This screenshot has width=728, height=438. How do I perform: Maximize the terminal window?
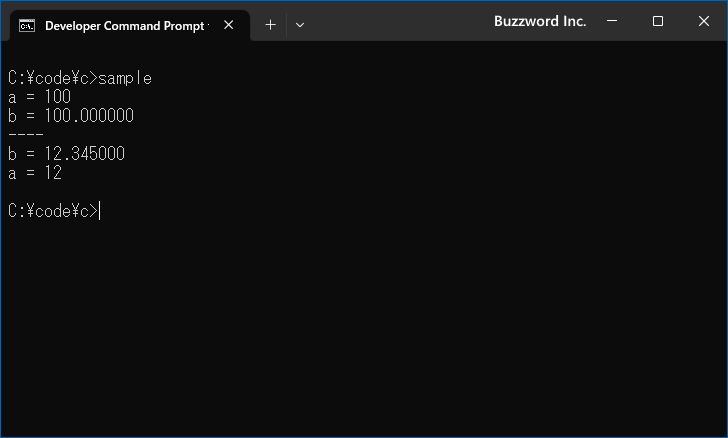coord(658,21)
